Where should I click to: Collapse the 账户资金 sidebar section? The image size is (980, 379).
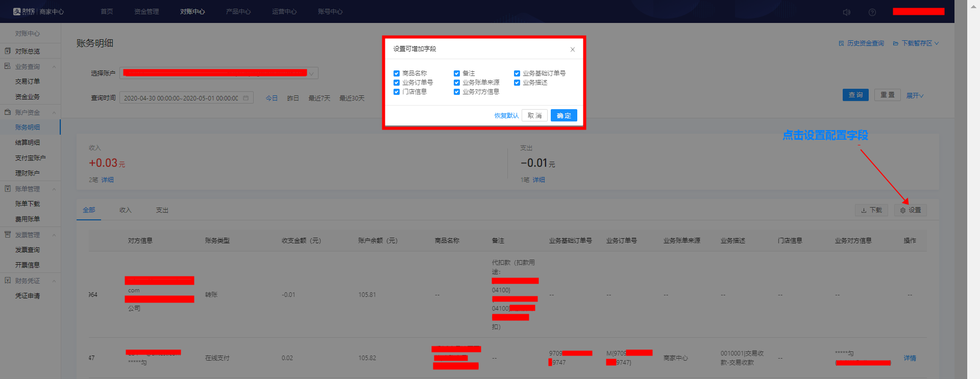54,113
